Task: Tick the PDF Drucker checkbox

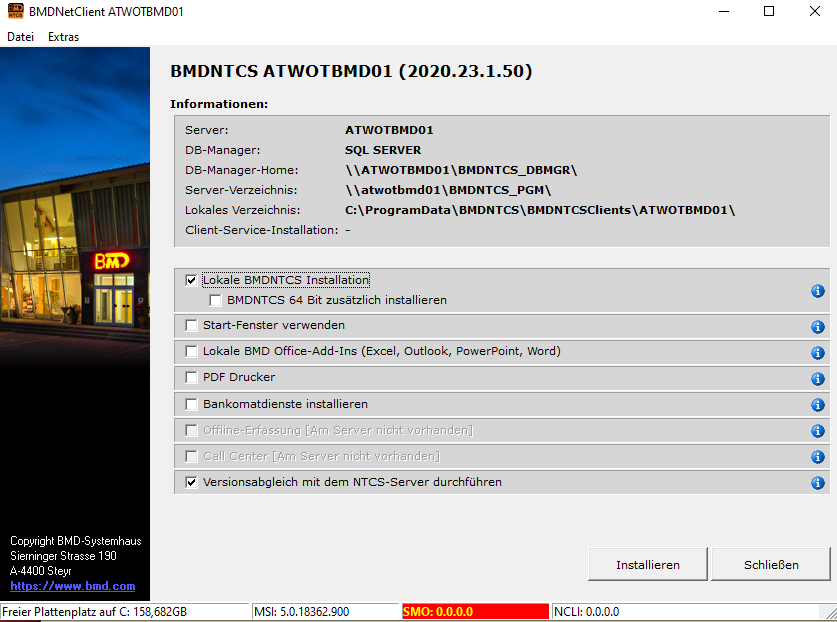Action: point(191,377)
